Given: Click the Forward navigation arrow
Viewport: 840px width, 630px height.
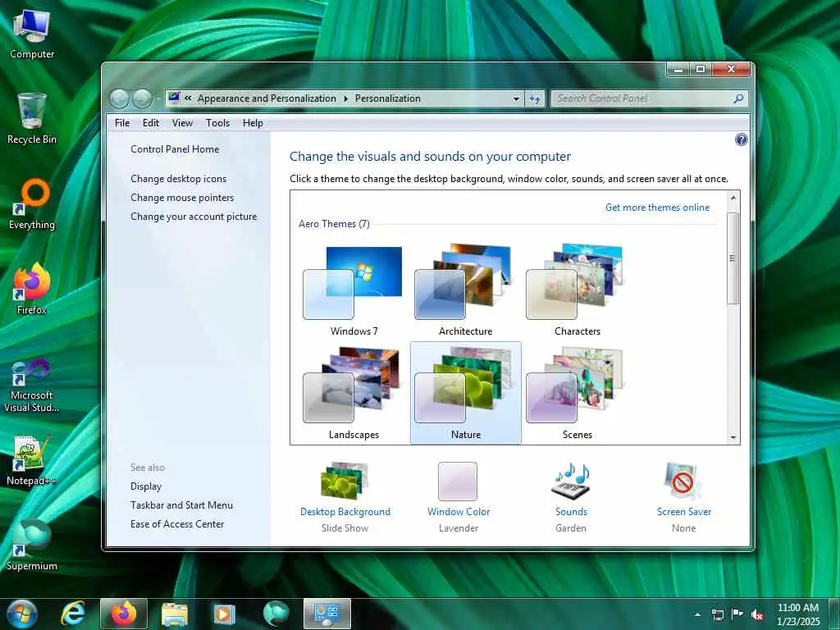Looking at the screenshot, I should point(142,98).
